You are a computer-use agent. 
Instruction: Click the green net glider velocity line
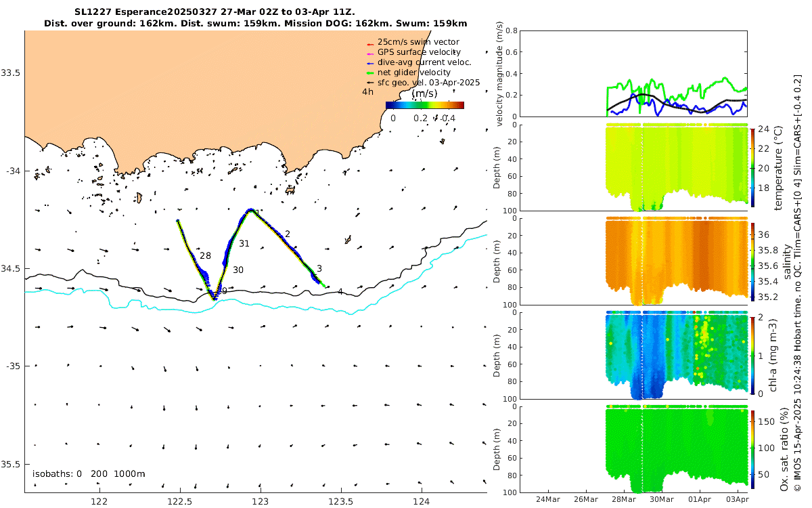click(370, 72)
